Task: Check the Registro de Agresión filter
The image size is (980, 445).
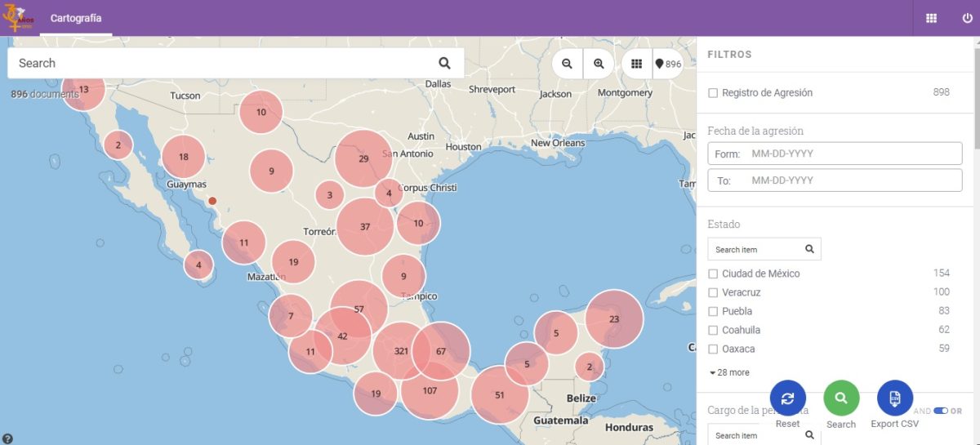Action: point(713,93)
